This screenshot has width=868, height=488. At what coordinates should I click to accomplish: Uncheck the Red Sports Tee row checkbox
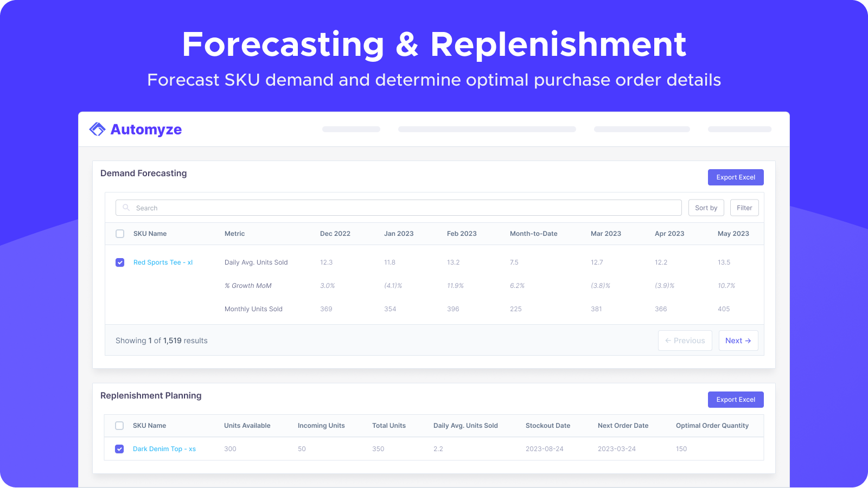pos(119,262)
